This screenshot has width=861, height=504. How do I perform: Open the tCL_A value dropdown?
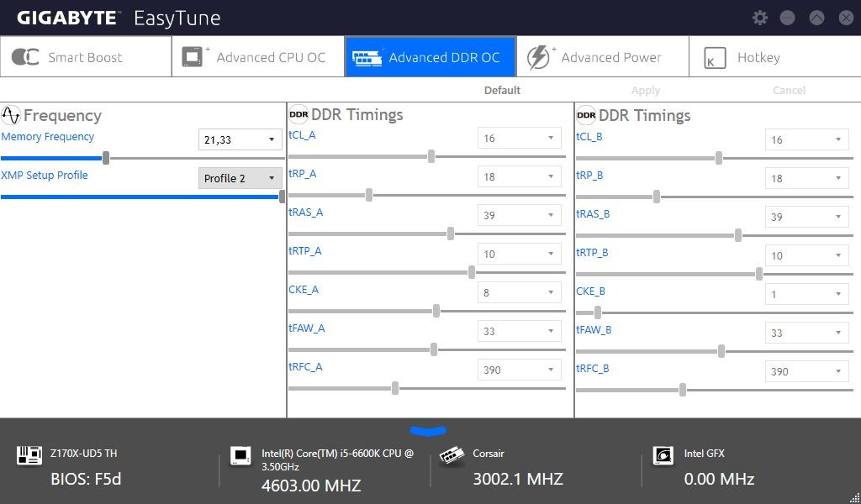click(519, 139)
